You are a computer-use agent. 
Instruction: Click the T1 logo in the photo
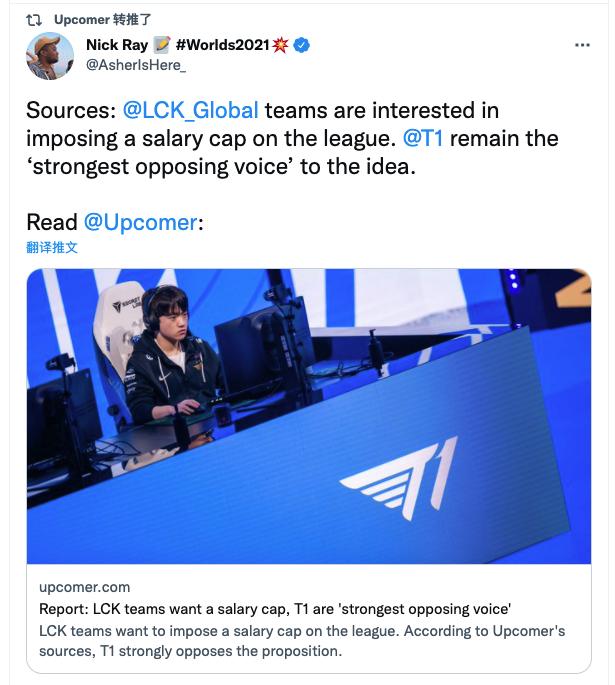pos(399,477)
